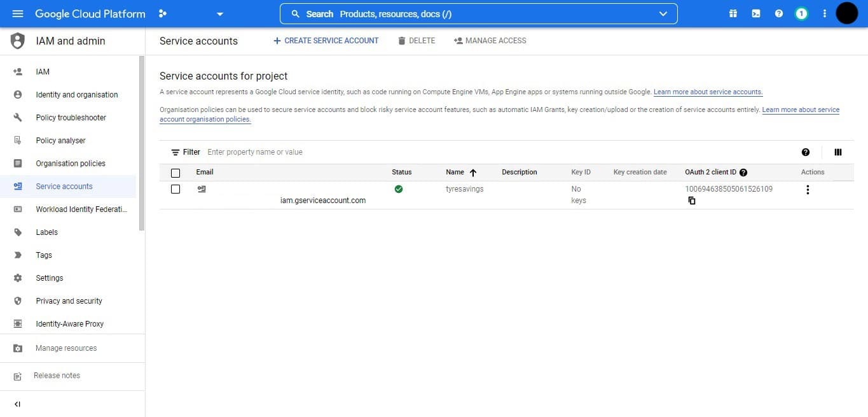Image resolution: width=868 pixels, height=417 pixels.
Task: Click Create Service Account
Action: tap(326, 41)
